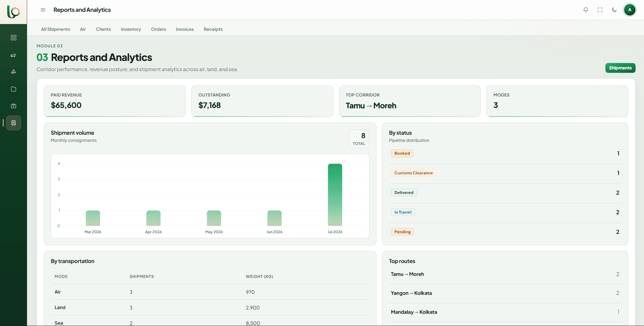
Task: Switch to Orders tab
Action: 158,29
